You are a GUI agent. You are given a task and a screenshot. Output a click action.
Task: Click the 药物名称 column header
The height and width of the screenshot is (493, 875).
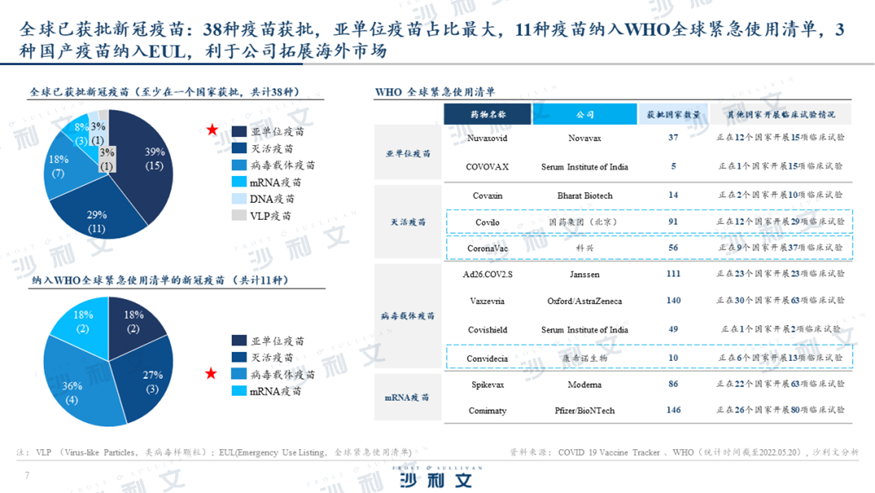click(487, 114)
